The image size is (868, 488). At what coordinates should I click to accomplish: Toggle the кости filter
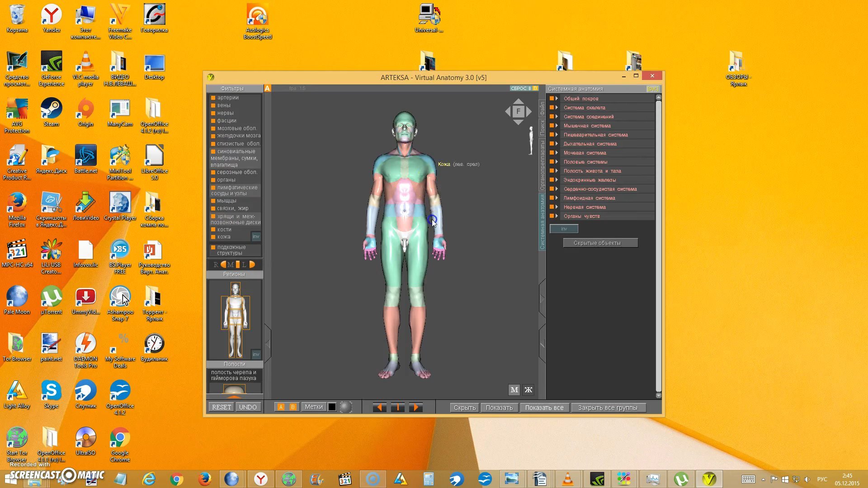click(x=213, y=230)
